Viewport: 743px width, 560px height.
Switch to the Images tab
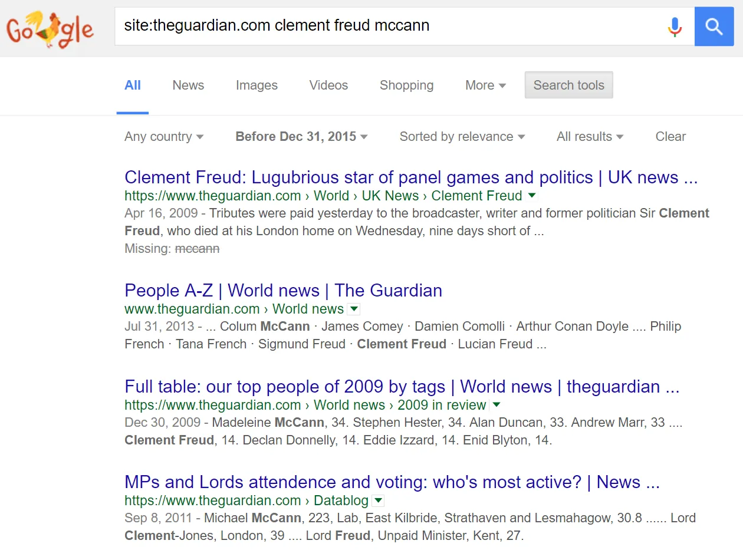257,85
